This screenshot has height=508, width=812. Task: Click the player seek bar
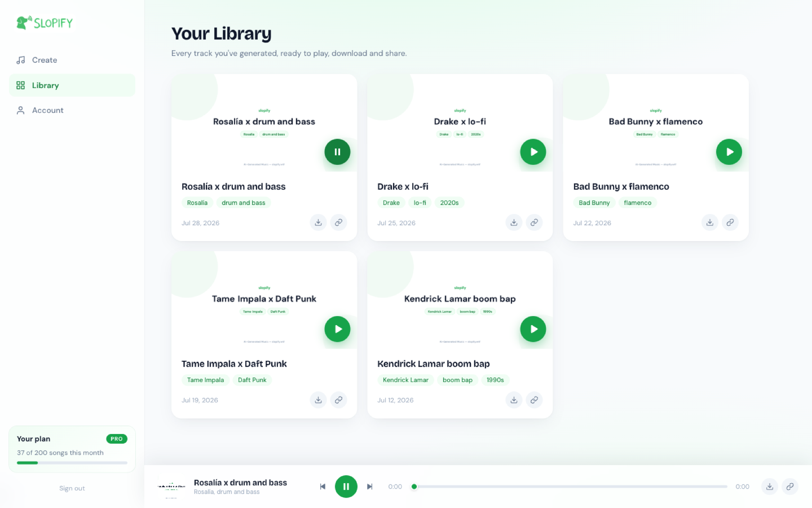coord(569,487)
